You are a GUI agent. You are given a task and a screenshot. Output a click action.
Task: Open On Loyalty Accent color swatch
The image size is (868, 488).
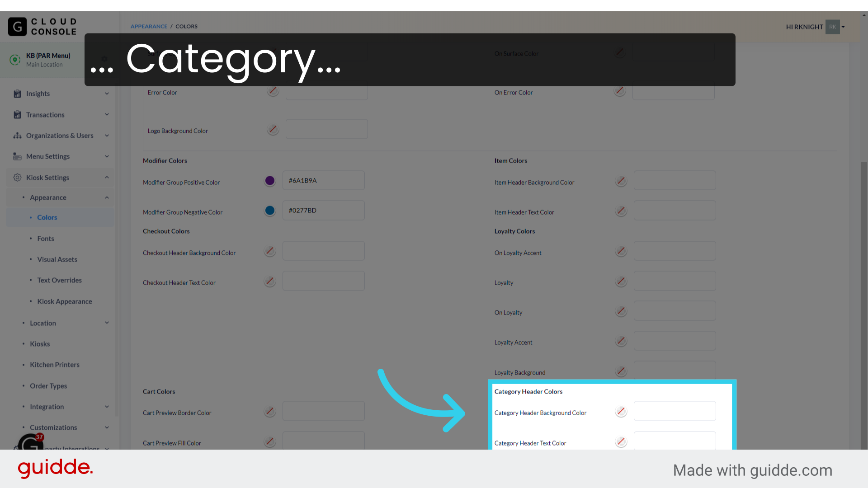(621, 251)
